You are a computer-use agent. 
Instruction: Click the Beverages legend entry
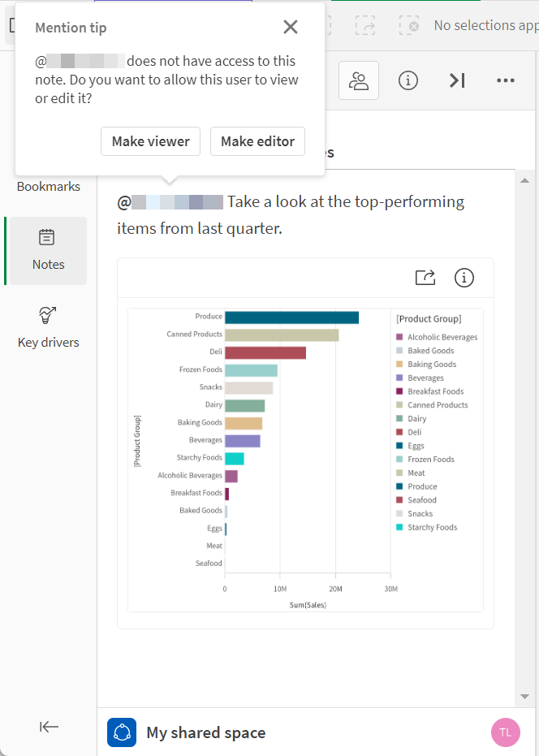(420, 378)
